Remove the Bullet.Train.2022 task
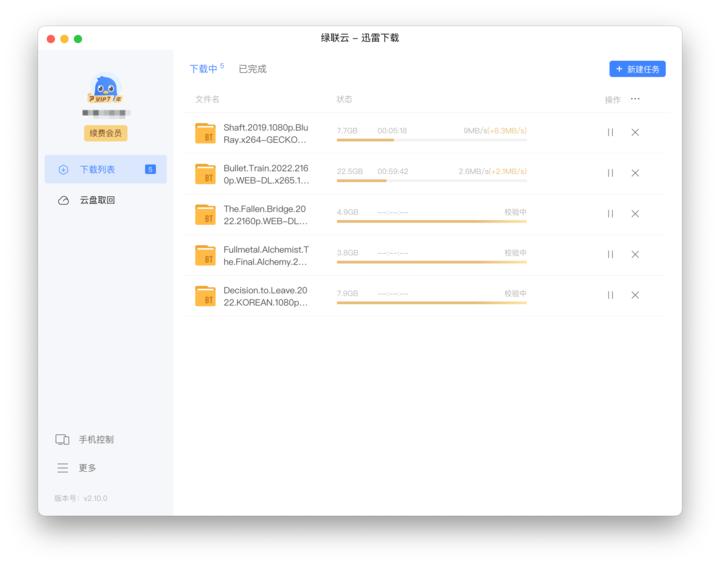This screenshot has height=566, width=720. [x=635, y=173]
